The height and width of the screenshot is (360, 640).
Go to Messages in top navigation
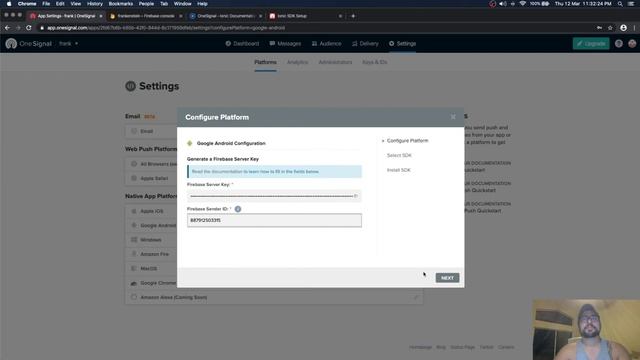285,44
